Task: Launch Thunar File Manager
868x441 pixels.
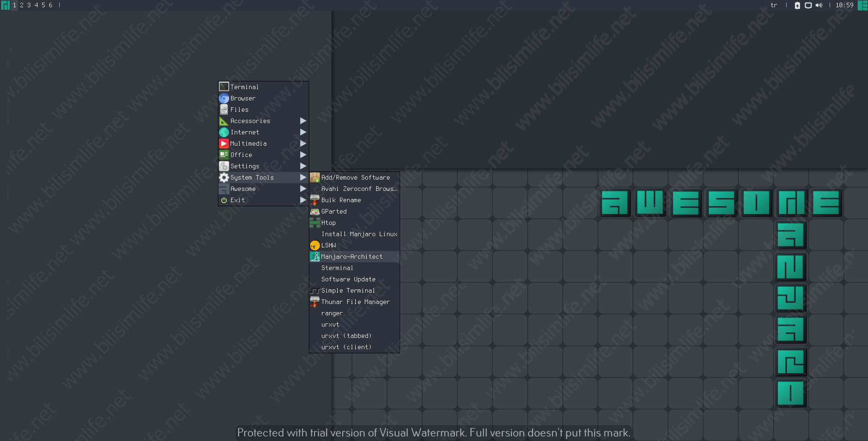Action: (x=354, y=302)
